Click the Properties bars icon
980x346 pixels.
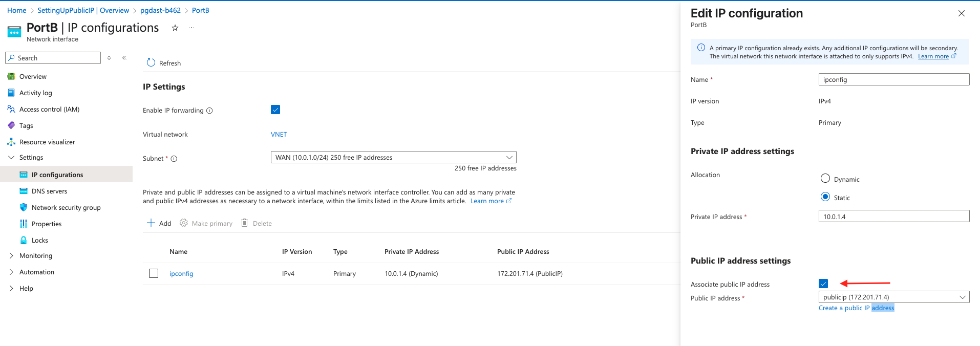point(24,224)
